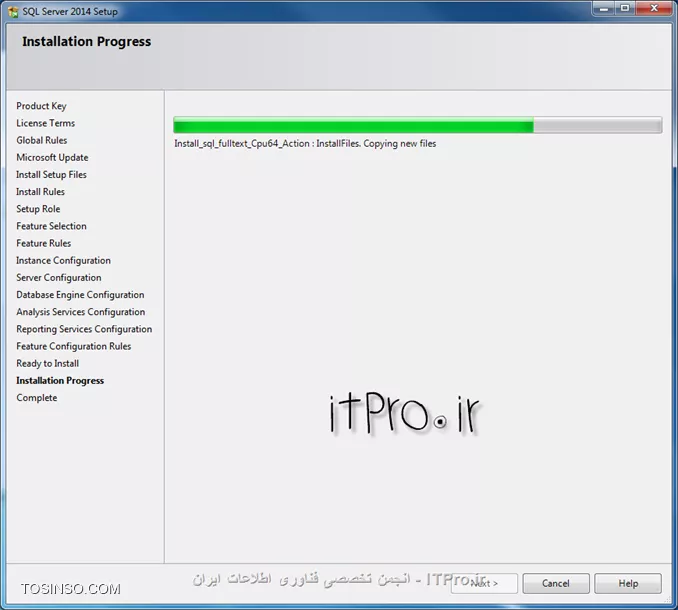Select the Microsoft Update step
Screen dimensions: 678x610
pyautogui.click(x=52, y=157)
